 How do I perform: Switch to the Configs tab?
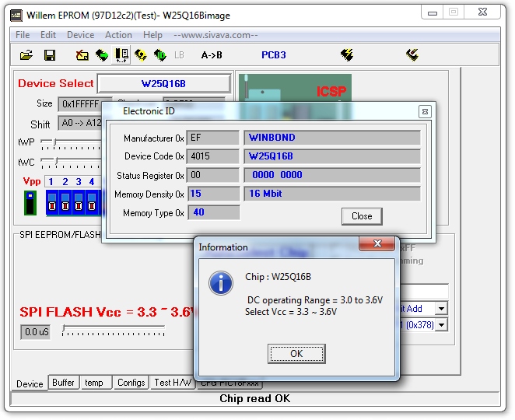(x=131, y=383)
